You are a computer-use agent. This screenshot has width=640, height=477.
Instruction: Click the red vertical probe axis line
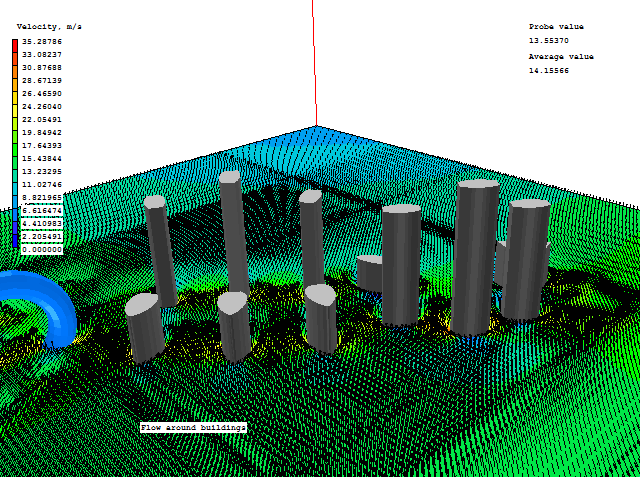point(314,60)
